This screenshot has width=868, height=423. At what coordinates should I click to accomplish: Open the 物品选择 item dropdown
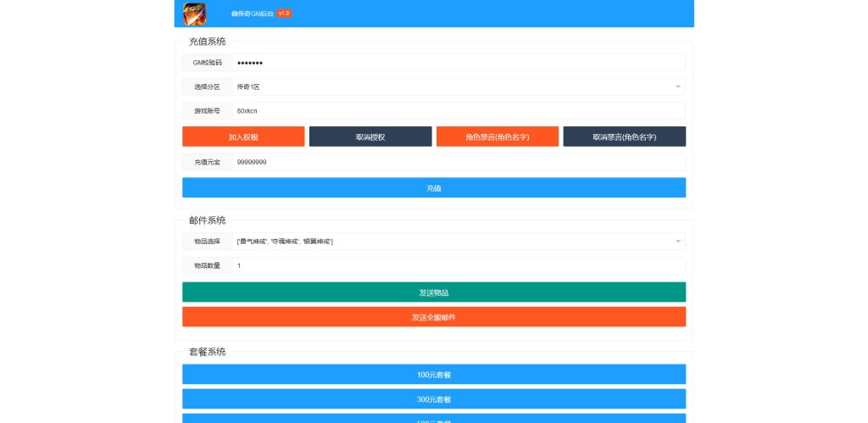pos(459,242)
